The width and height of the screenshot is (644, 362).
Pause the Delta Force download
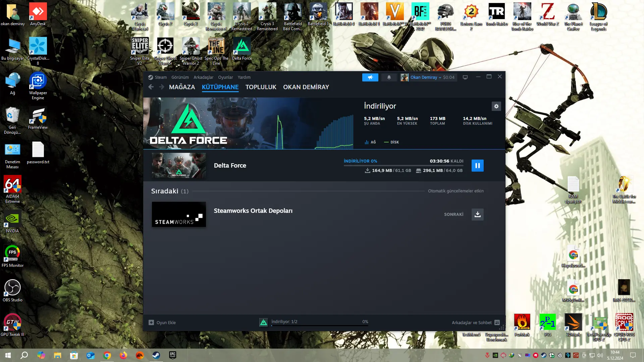(477, 166)
